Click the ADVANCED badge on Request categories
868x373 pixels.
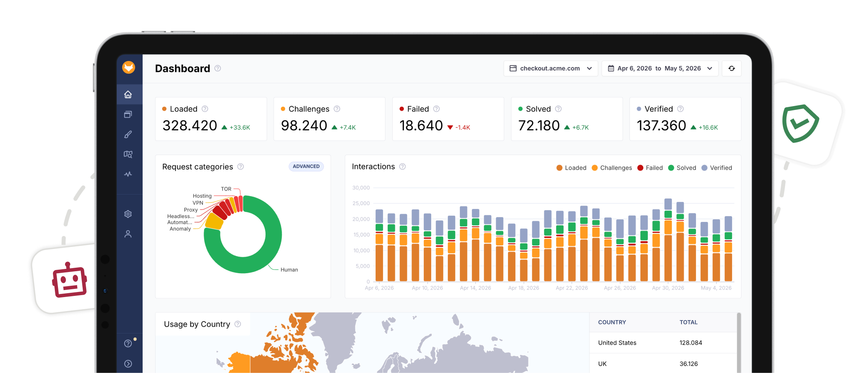coord(306,166)
